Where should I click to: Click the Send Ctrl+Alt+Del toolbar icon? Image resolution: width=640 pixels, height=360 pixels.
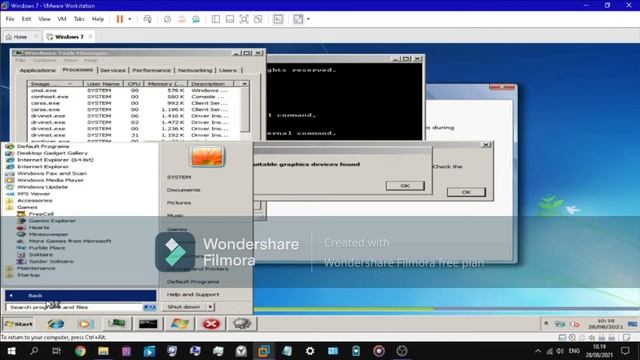[148, 19]
